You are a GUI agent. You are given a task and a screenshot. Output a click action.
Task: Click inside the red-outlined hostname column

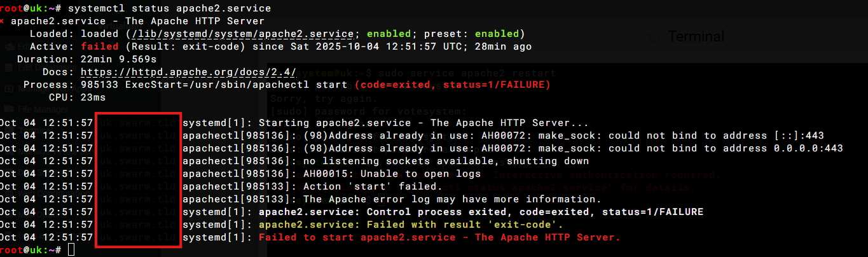click(138, 180)
